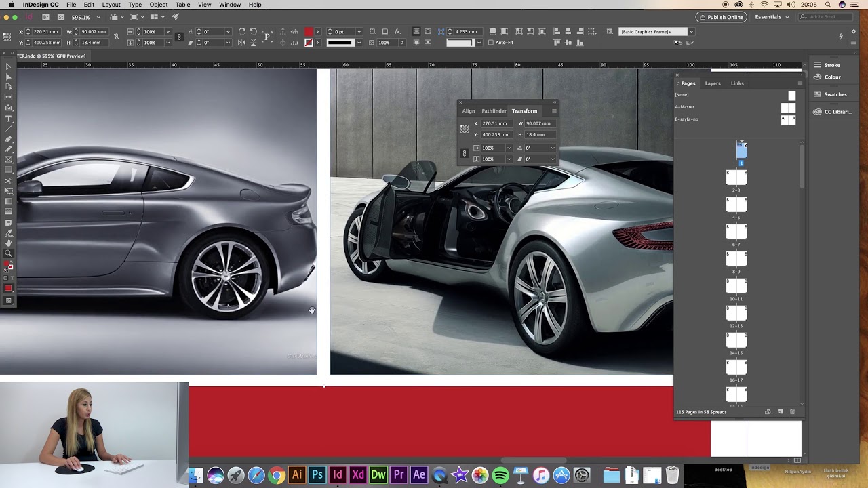Open the effects fx button
This screenshot has height=488, width=868.
point(397,32)
